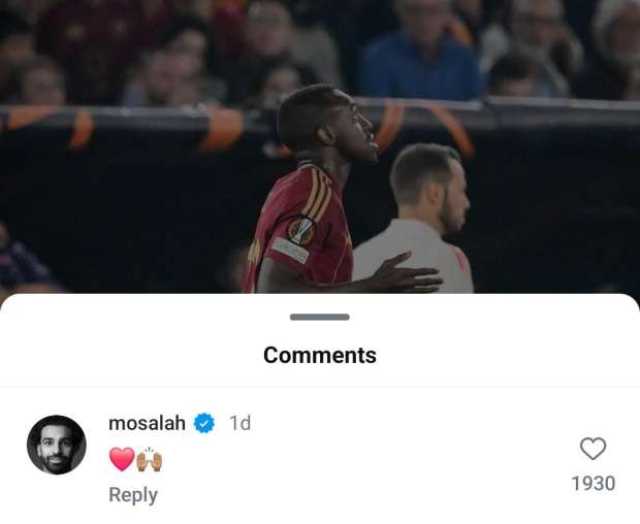Screen dimensions: 640x524
Task: Select the red heart emoji in comment
Action: coord(122,459)
